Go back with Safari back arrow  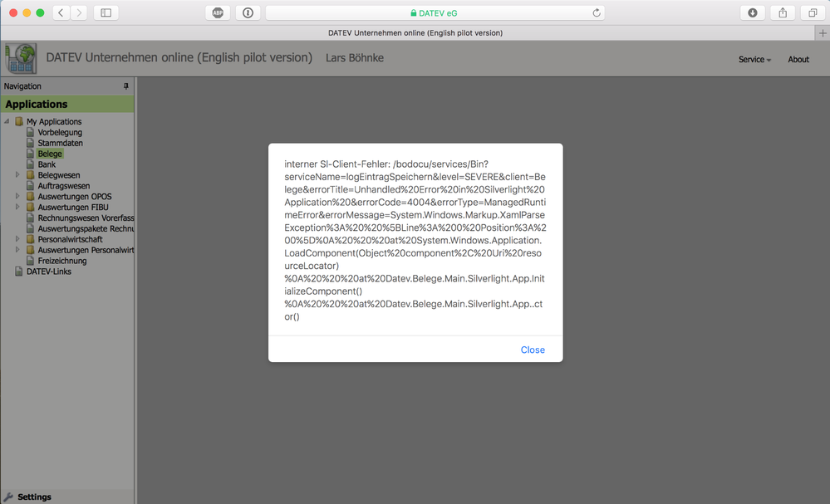[61, 12]
